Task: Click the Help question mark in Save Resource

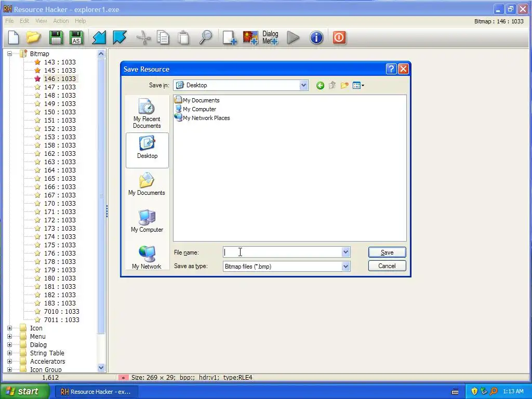Action: pos(391,69)
